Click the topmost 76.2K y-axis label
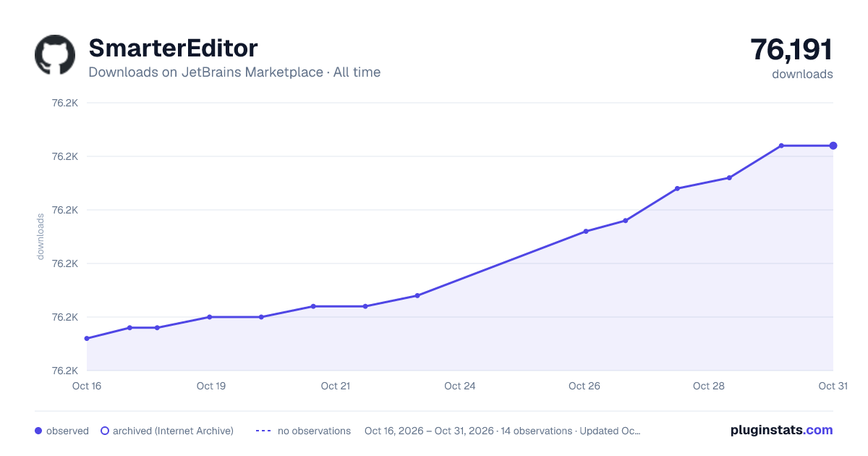This screenshot has height=456, width=868. tap(64, 103)
